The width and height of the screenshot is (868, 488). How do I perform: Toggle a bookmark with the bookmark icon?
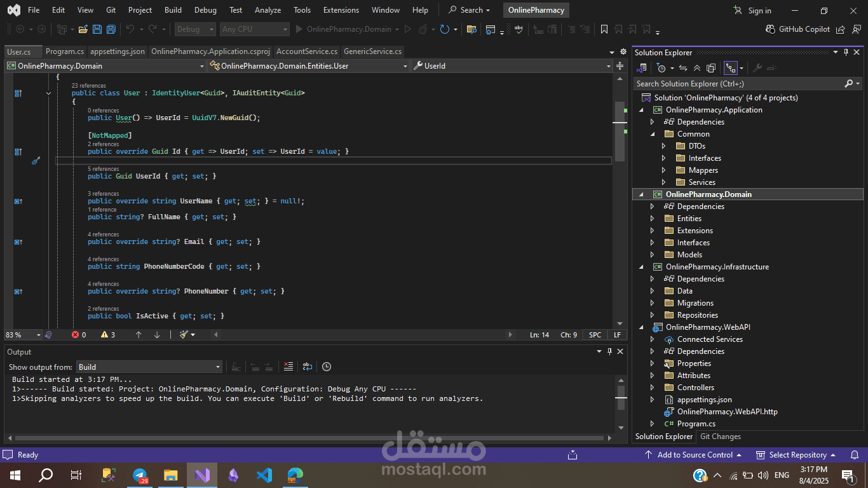point(604,29)
